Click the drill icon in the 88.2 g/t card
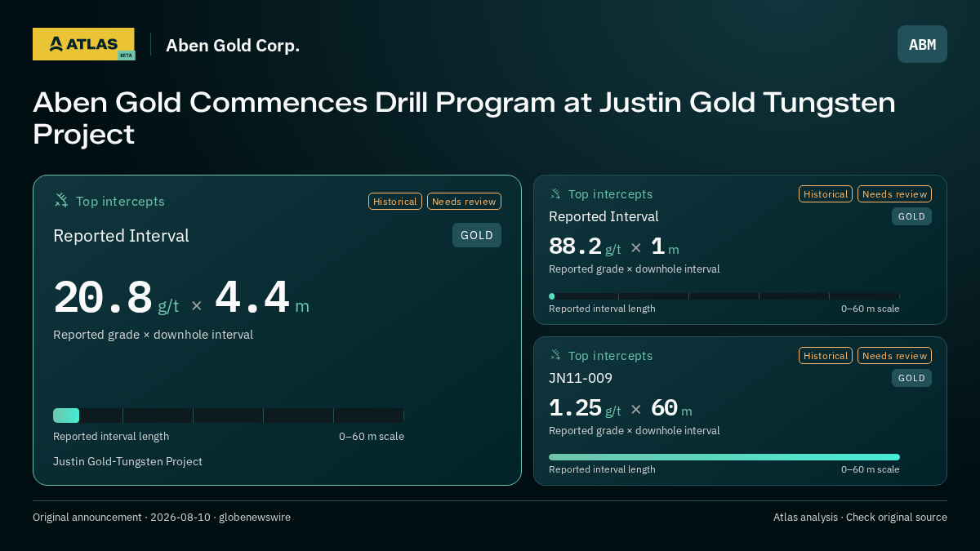980x551 pixels. click(x=555, y=194)
